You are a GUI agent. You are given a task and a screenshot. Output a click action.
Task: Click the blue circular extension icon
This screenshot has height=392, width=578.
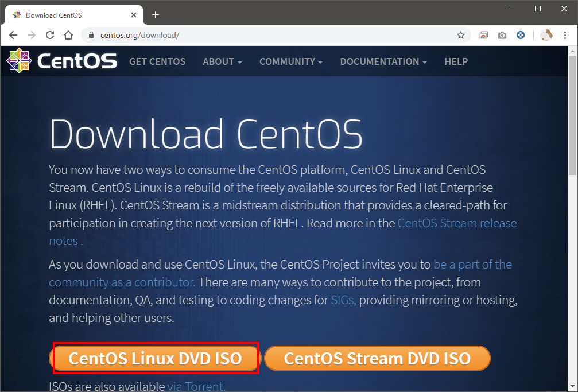click(521, 35)
